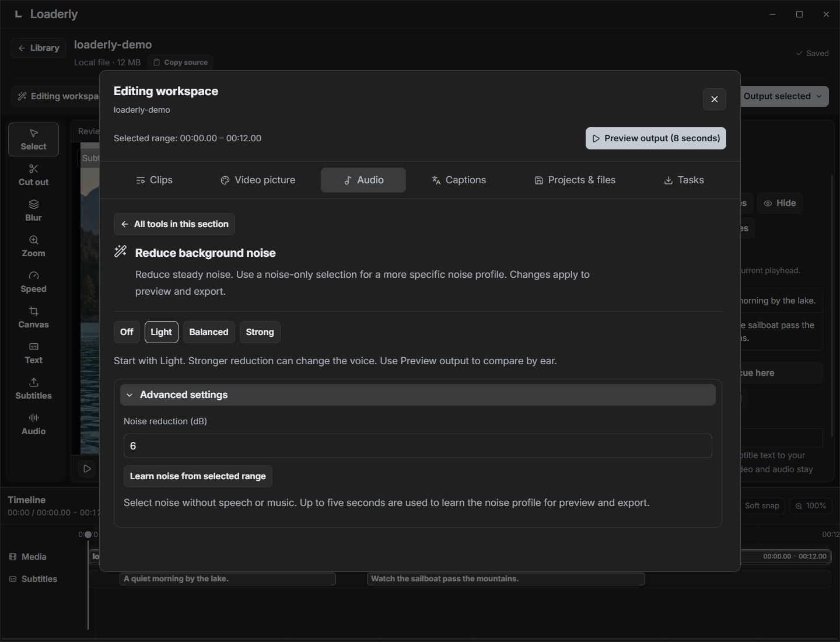Screen dimensions: 840x642
Task: Collapse the Advanced settings section
Action: tap(418, 395)
